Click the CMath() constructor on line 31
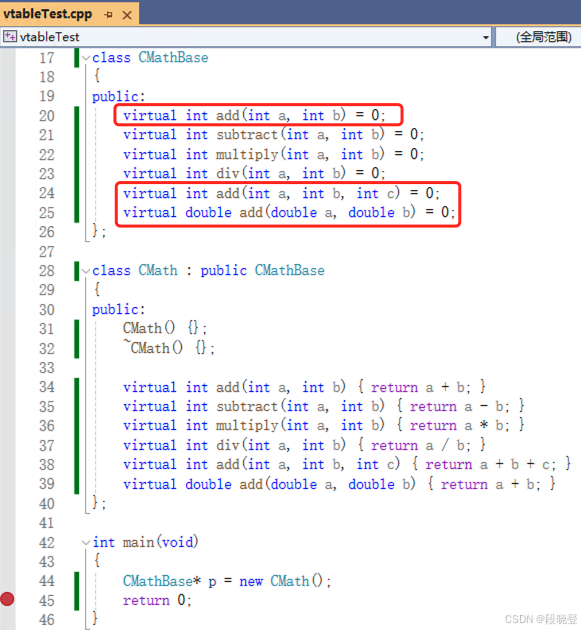This screenshot has height=630, width=581. click(149, 329)
